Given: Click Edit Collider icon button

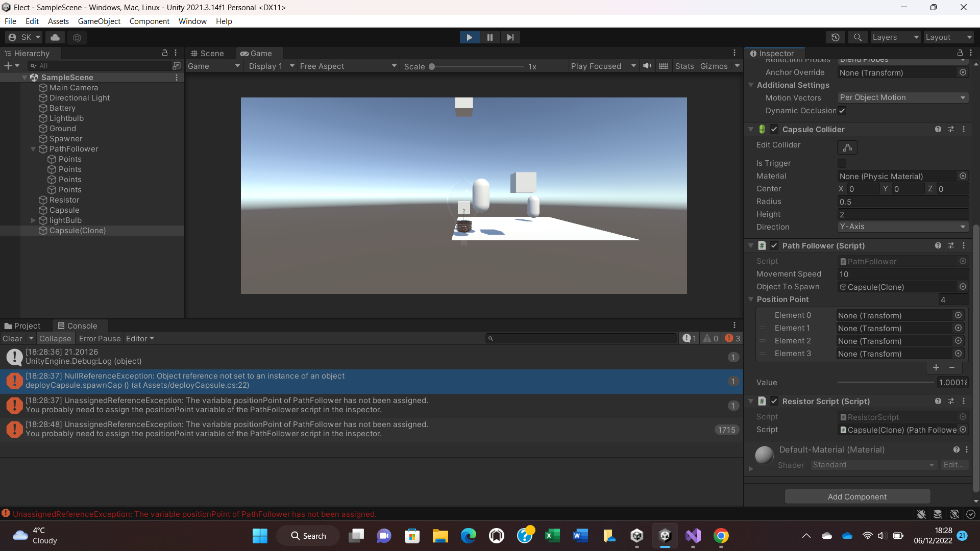Looking at the screenshot, I should point(847,147).
